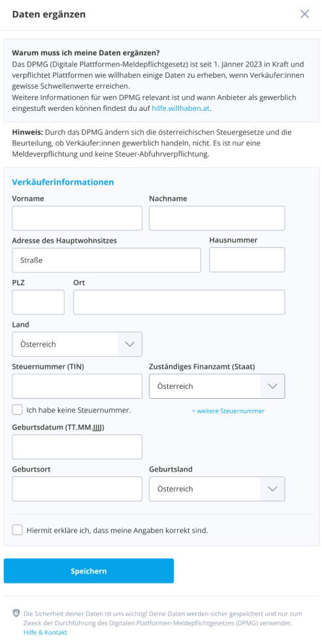
Task: Confirm the 'Angaben korrekt' declaration checkbox
Action: (x=17, y=530)
